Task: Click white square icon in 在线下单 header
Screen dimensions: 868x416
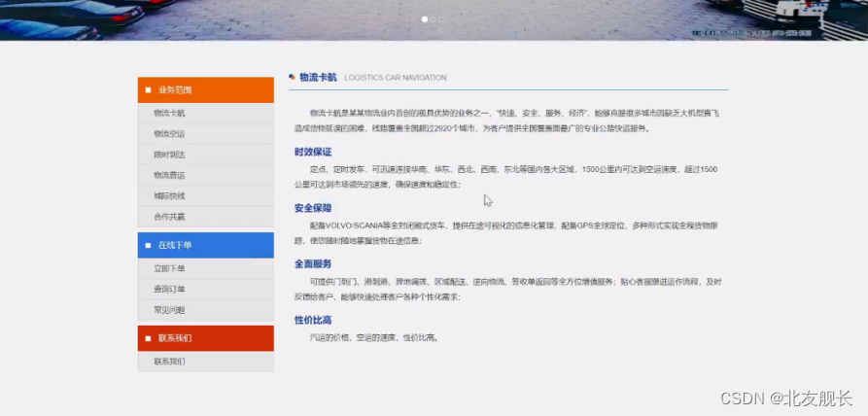Action: coord(148,245)
